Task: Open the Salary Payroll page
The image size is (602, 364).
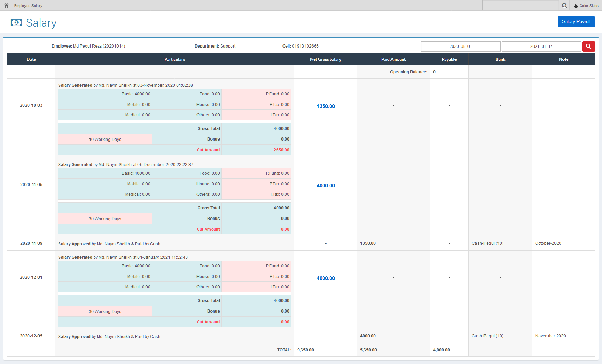Action: [x=576, y=22]
